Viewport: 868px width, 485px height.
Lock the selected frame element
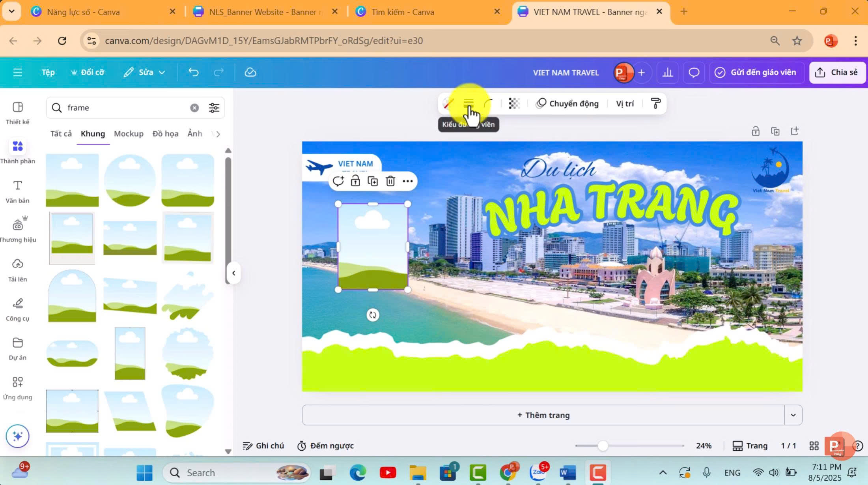pos(355,181)
